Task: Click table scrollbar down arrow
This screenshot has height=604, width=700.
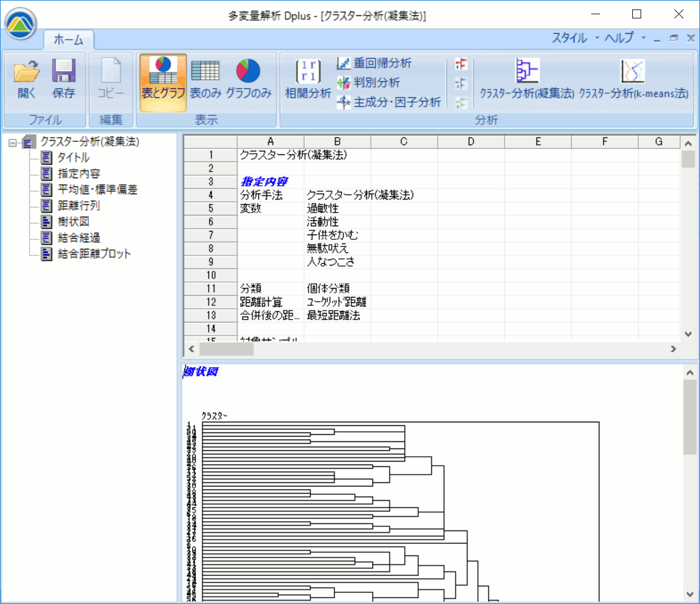Action: tap(688, 334)
